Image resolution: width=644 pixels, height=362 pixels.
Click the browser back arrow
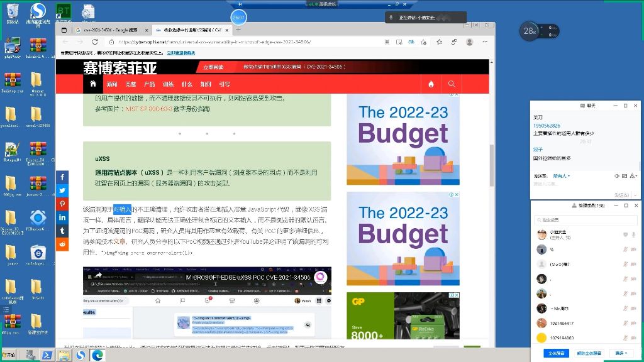pos(65,42)
